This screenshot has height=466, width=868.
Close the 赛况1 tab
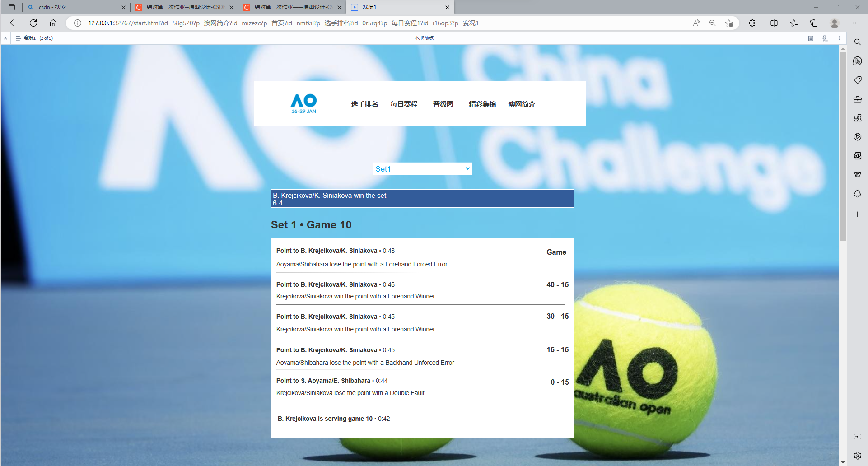pyautogui.click(x=447, y=7)
